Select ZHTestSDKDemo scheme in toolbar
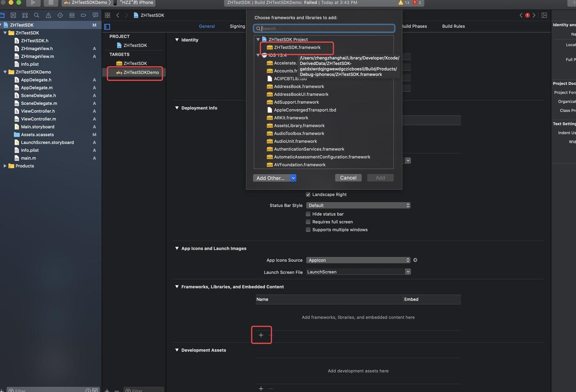This screenshot has height=392, width=576. 86,2
